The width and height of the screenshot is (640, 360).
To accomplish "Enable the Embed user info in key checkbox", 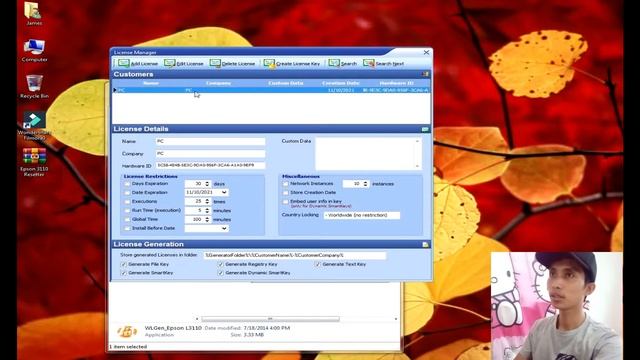I will [285, 202].
